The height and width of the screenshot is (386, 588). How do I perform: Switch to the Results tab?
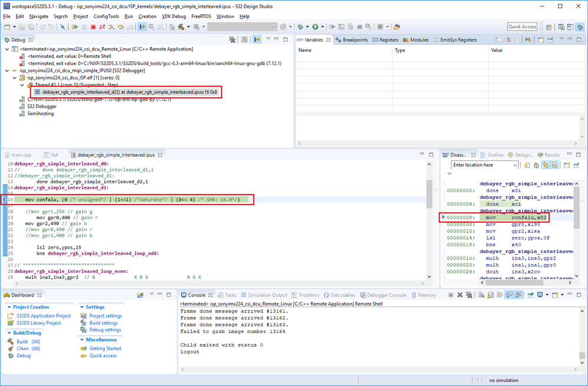[549, 155]
